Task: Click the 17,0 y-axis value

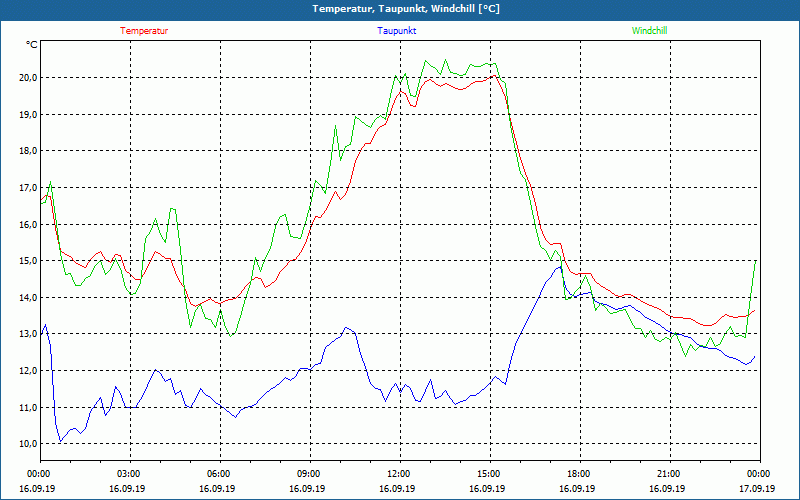Action: click(x=29, y=187)
